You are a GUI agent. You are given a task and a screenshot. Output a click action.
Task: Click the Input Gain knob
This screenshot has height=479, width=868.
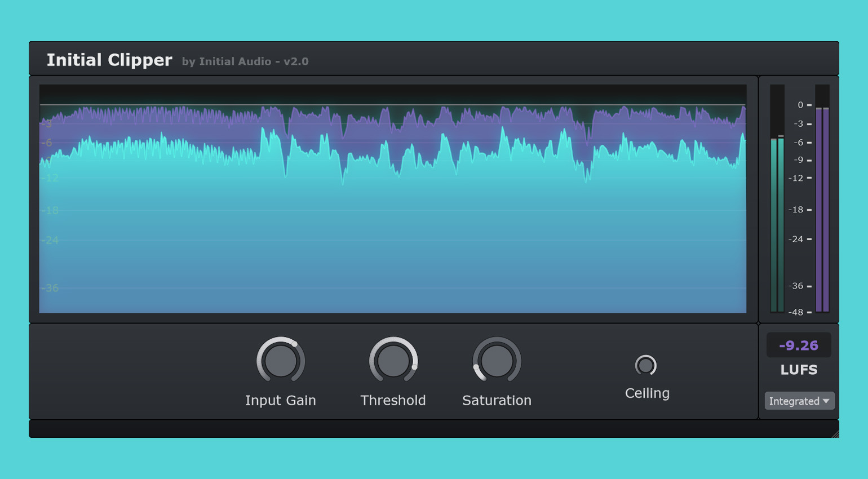(x=280, y=361)
